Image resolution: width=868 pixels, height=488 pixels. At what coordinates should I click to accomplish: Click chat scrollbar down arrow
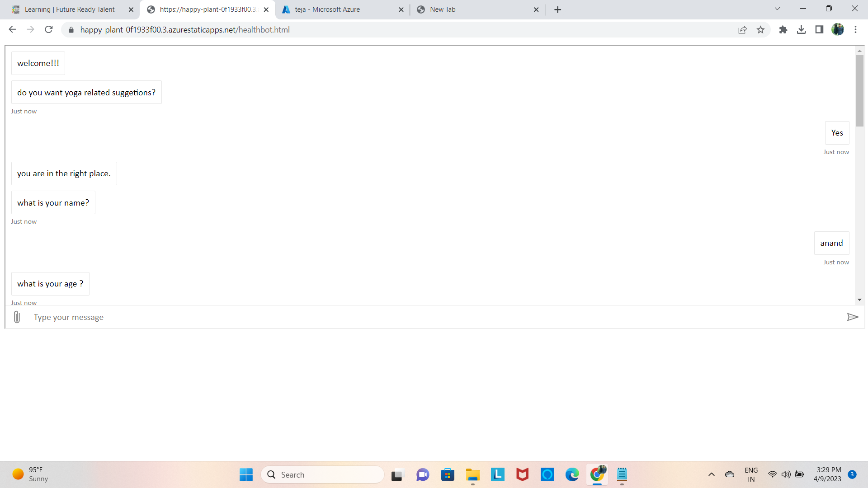pyautogui.click(x=859, y=300)
